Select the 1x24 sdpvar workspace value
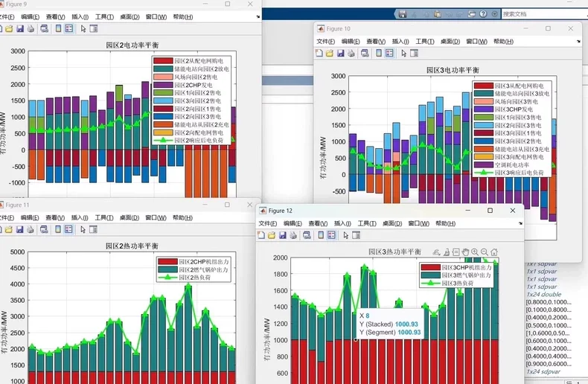588x384 pixels. pyautogui.click(x=543, y=371)
